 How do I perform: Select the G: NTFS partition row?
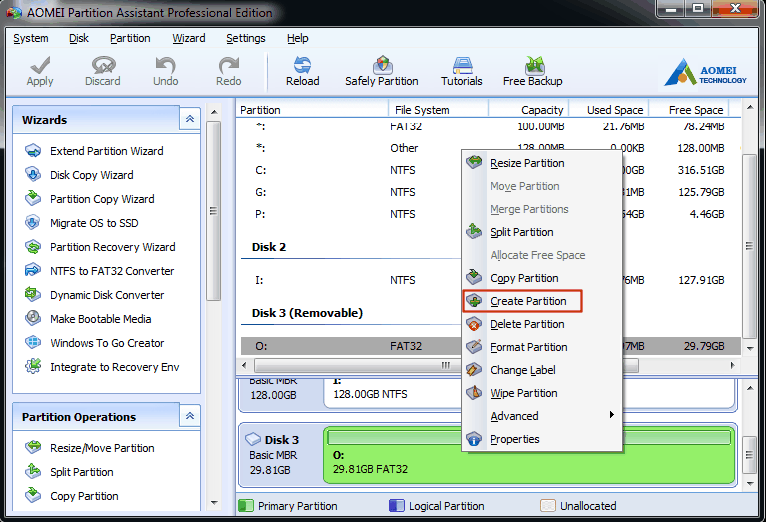tap(490, 192)
